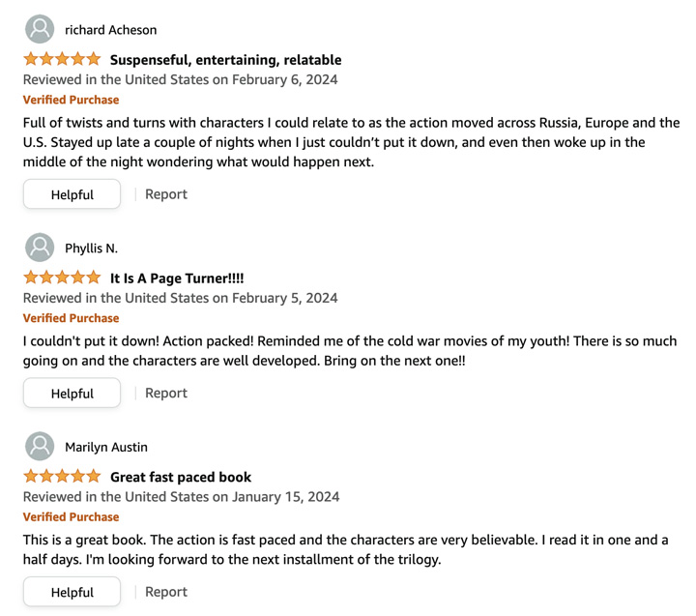Image resolution: width=696 pixels, height=616 pixels.
Task: Report Marilyn Austin's review
Action: tap(166, 592)
